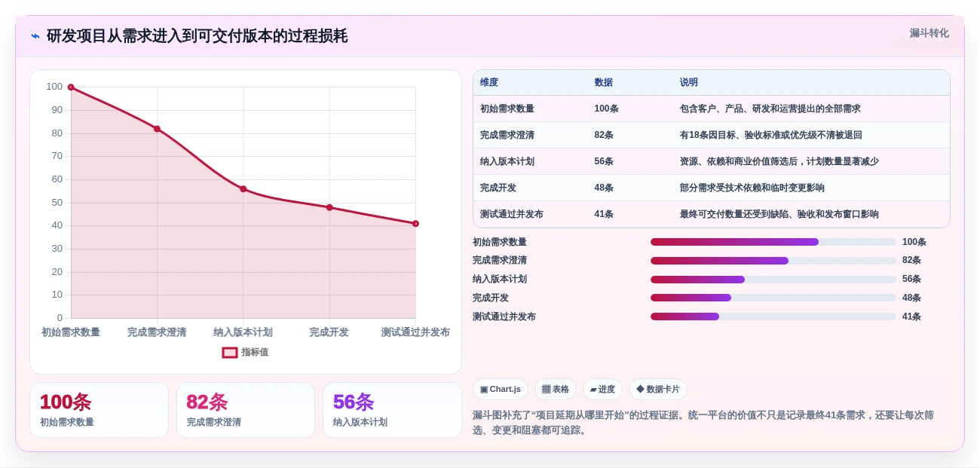Click the note starting 最终可交付数量

pyautogui.click(x=779, y=214)
